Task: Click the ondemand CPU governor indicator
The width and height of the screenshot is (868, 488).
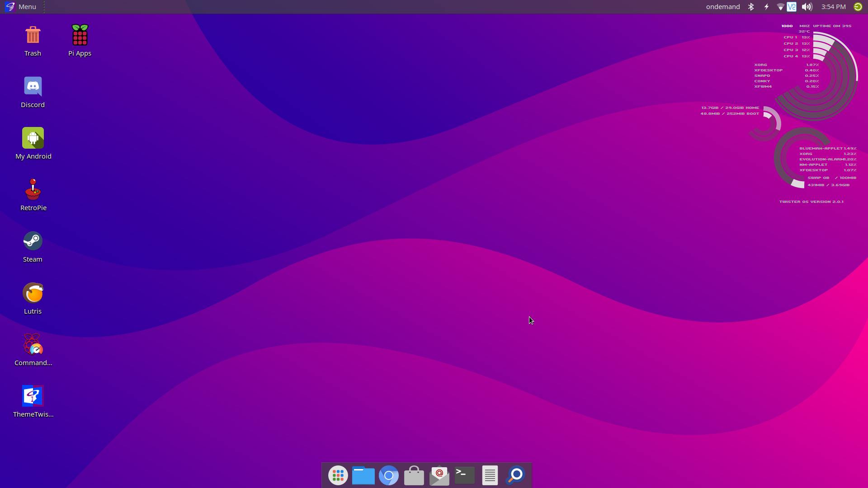Action: click(722, 6)
